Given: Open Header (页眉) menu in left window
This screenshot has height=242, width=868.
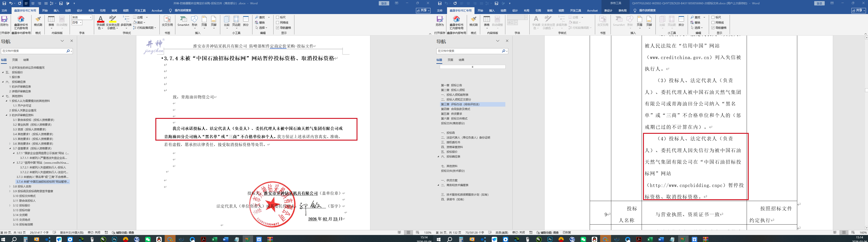Looking at the screenshot, I should (x=204, y=22).
